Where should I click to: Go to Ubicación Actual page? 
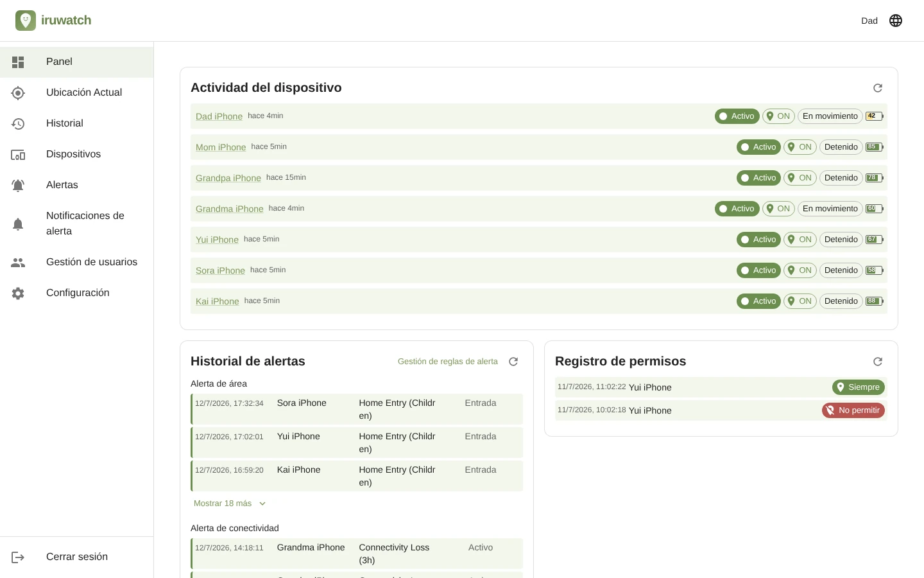pyautogui.click(x=77, y=92)
